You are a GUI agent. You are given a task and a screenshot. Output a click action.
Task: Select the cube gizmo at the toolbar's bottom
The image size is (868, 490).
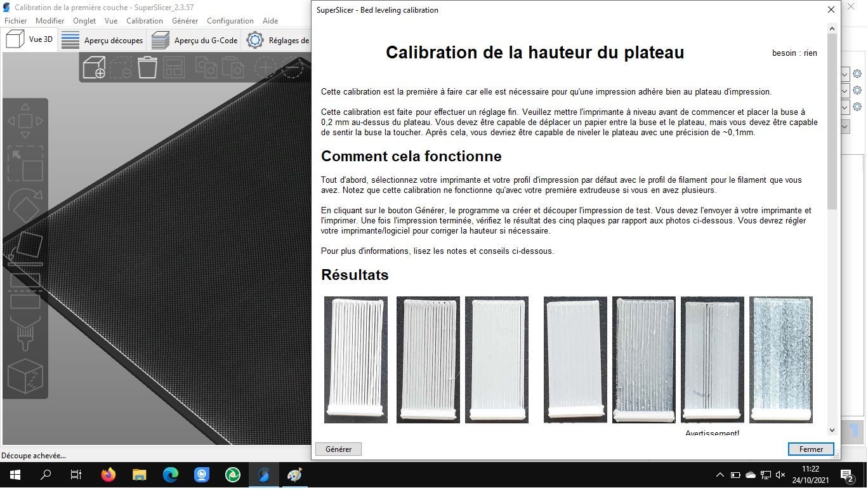tap(25, 376)
